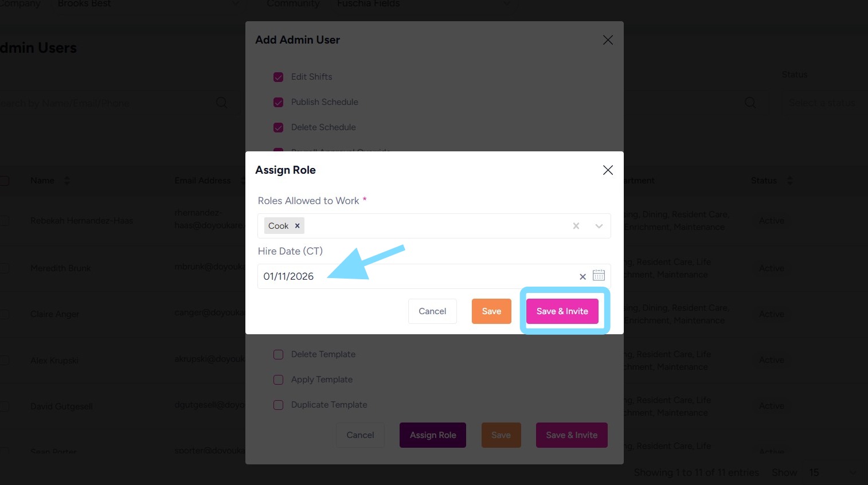Remove the Cook role chip
Screen dimensions: 868x485
click(297, 226)
